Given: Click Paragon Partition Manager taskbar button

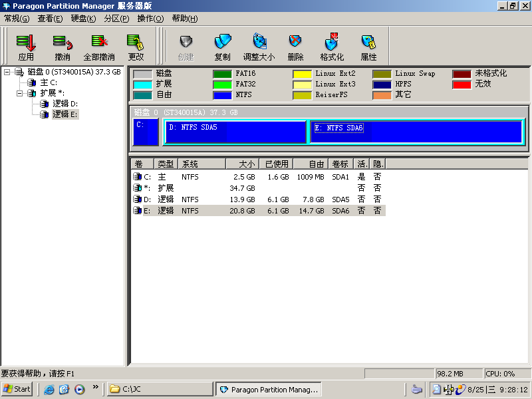Looking at the screenshot, I should coord(269,389).
